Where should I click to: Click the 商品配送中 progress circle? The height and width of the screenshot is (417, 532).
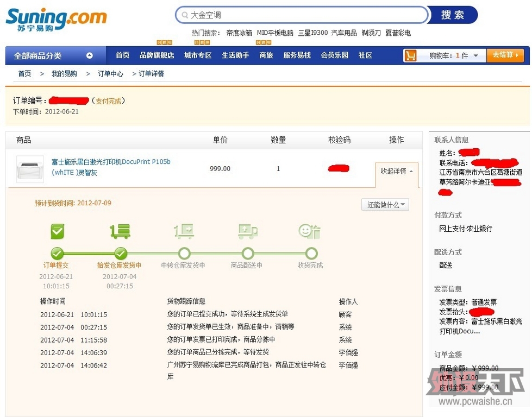248,253
